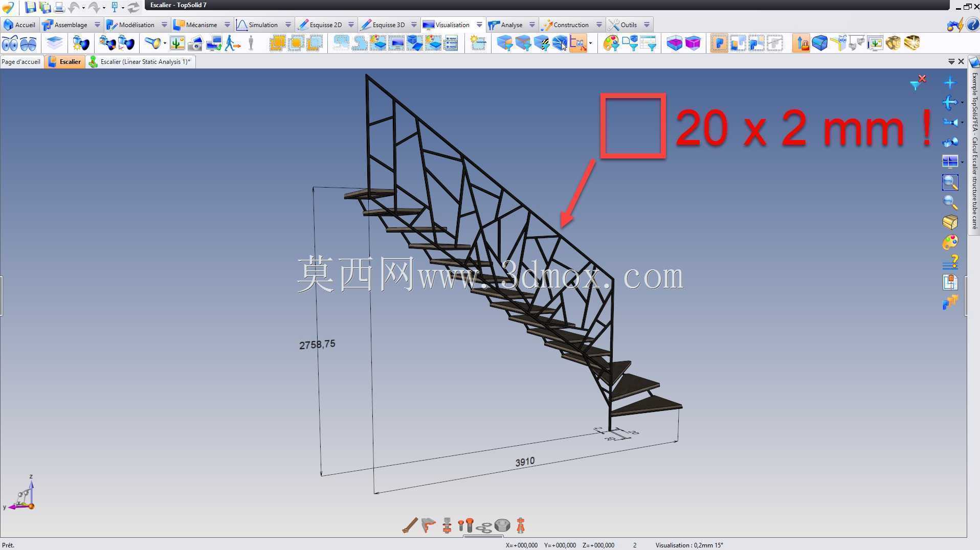Click the save all documents icon
The image size is (980, 550).
click(x=45, y=7)
